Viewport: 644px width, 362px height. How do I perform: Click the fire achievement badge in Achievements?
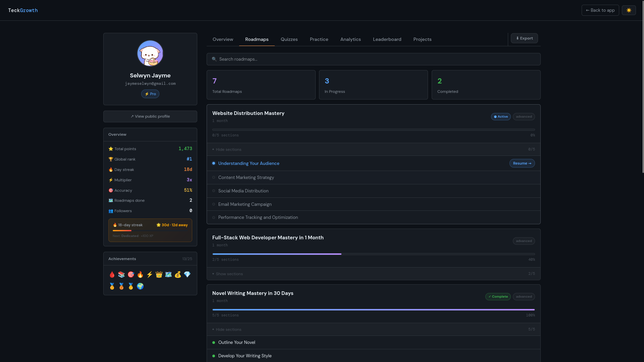140,275
